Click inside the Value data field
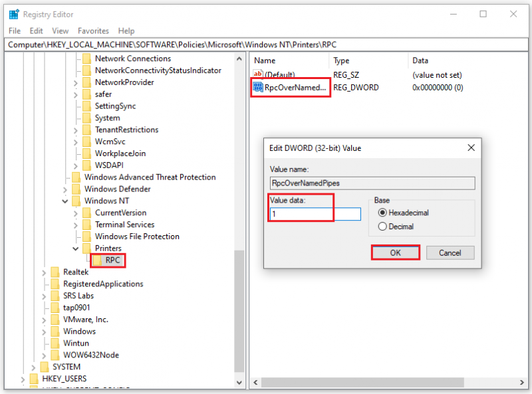 point(315,214)
